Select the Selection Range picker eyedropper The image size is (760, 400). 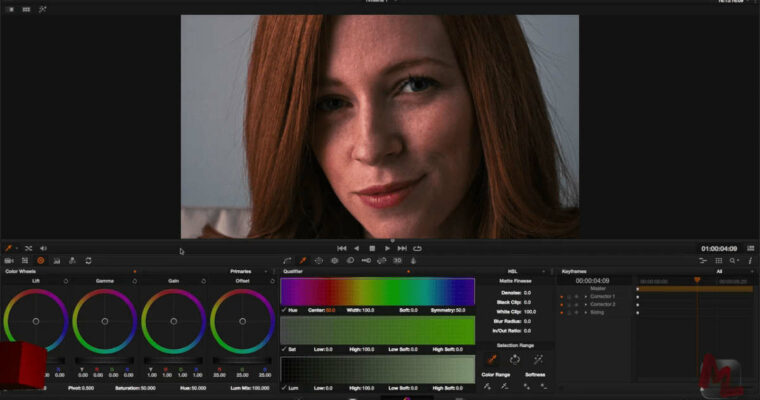pos(492,359)
